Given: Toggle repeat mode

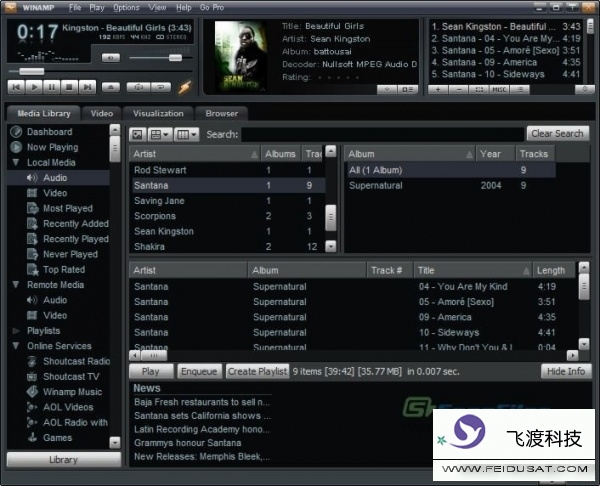Looking at the screenshot, I should (x=161, y=87).
